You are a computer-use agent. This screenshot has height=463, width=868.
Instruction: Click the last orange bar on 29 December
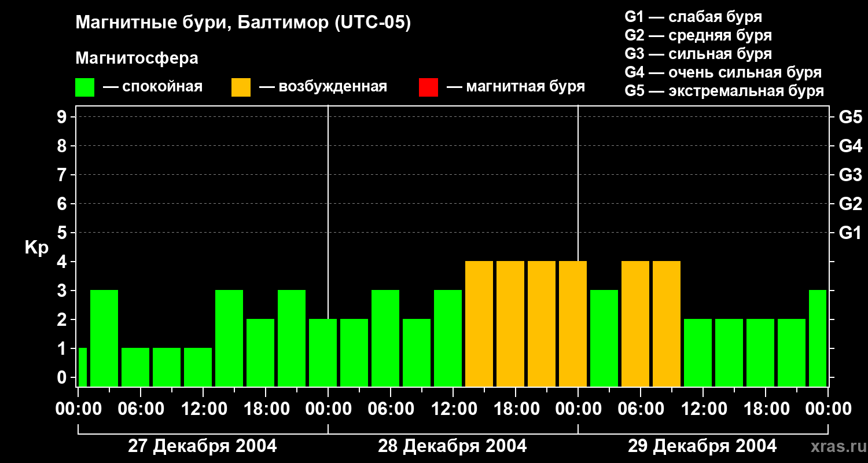pos(667,324)
